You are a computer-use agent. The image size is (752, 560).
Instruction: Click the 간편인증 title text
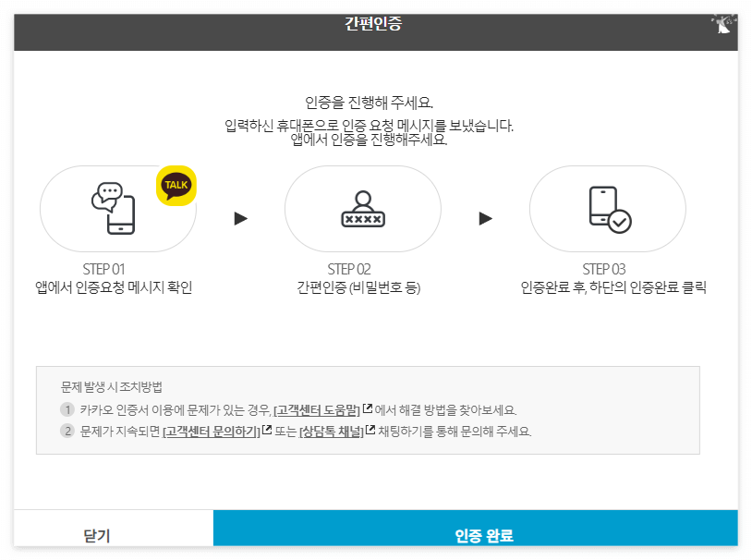pos(373,23)
